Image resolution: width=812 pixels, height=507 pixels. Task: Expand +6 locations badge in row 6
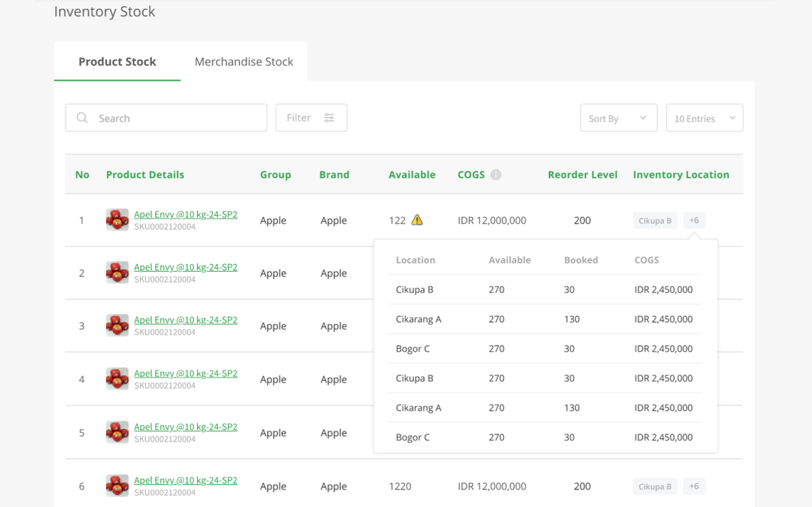coord(694,486)
